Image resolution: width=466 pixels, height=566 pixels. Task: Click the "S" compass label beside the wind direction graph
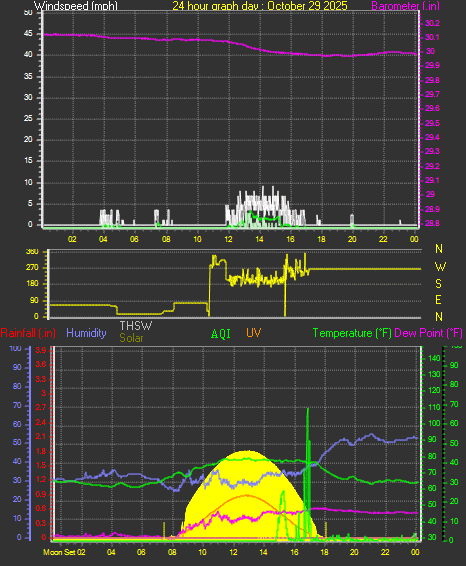pos(439,284)
